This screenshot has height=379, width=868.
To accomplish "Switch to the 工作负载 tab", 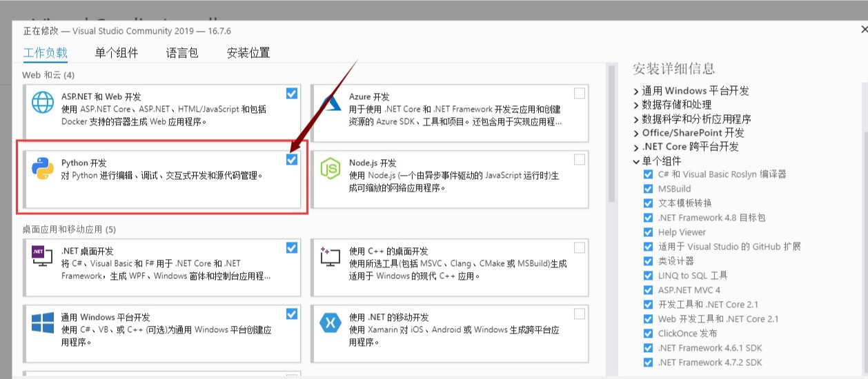I will pos(46,53).
